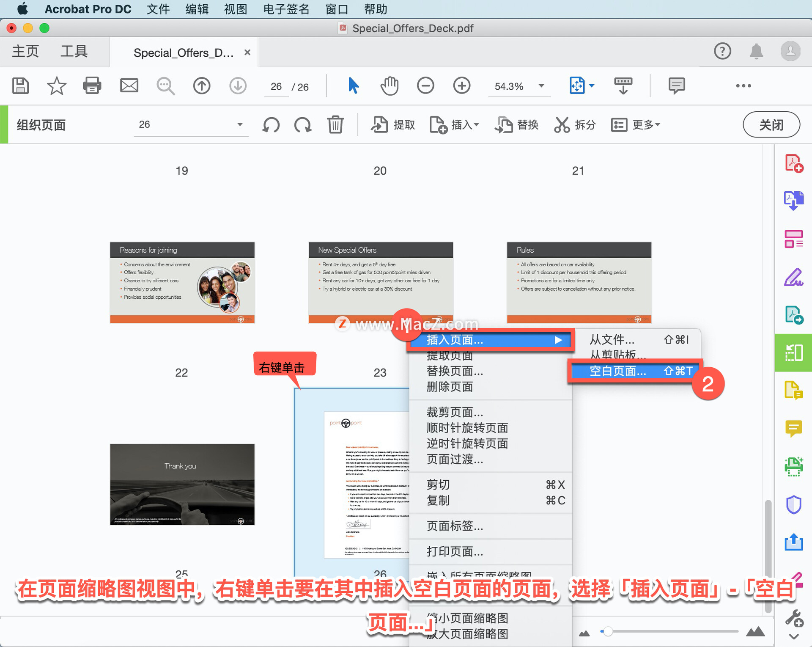Close the Special_Offers_D tab

point(247,52)
